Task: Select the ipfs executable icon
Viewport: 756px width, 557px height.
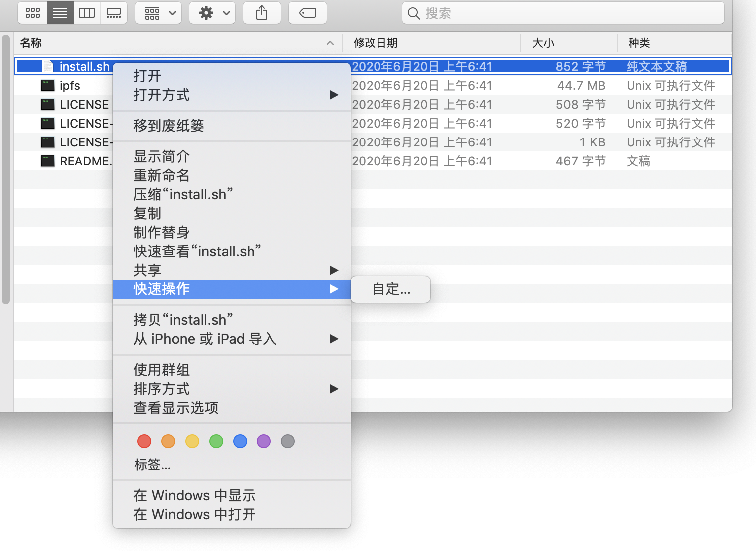Action: tap(47, 85)
